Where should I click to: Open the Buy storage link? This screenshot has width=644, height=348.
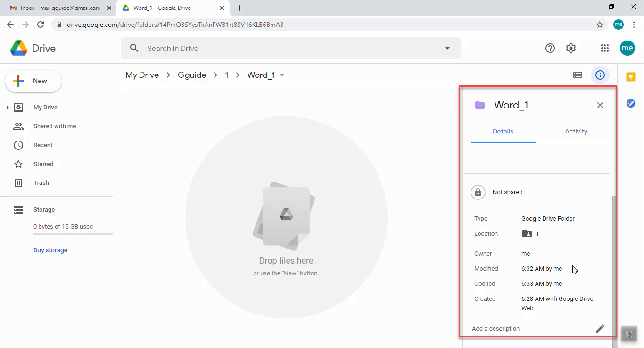tap(50, 250)
